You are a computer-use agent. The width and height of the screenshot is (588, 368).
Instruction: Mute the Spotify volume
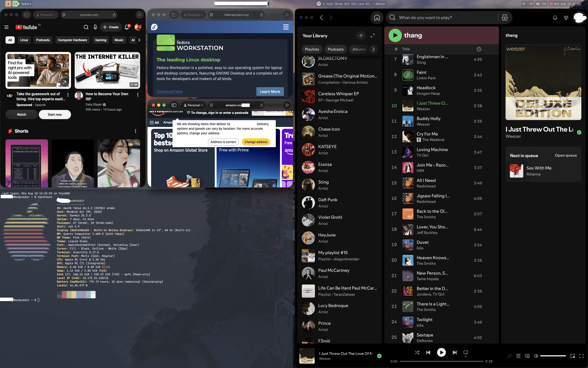(x=536, y=356)
